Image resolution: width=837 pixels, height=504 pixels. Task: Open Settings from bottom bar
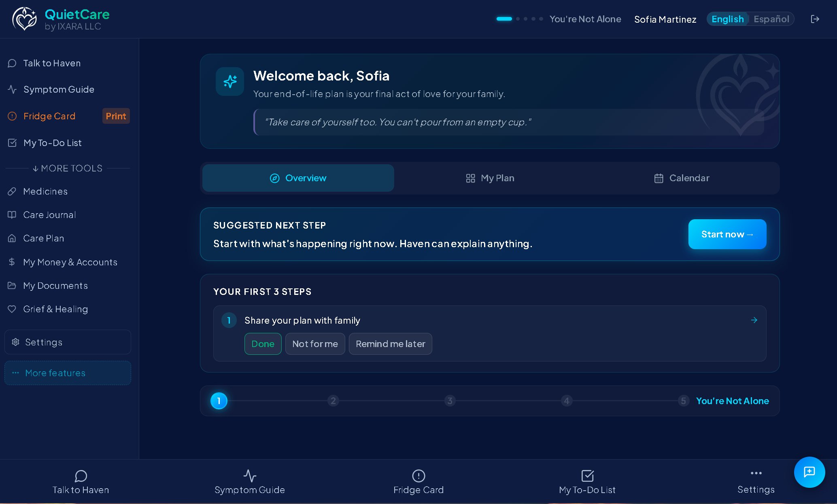coord(756,482)
